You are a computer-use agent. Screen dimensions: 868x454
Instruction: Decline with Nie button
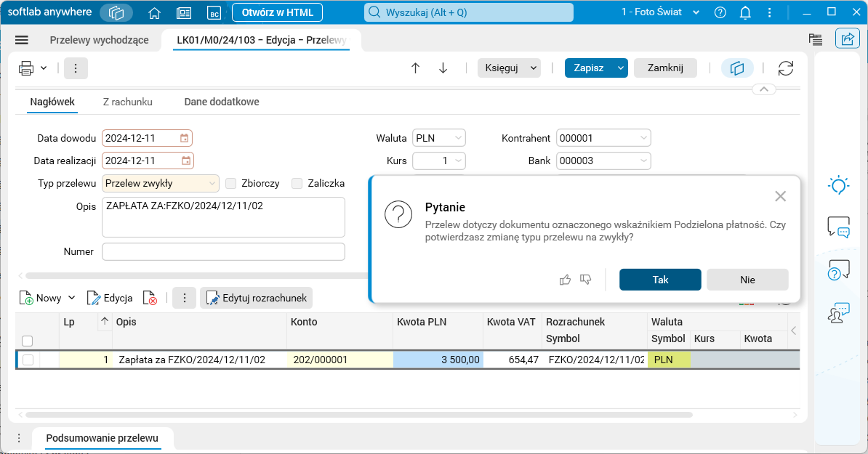[x=747, y=280]
